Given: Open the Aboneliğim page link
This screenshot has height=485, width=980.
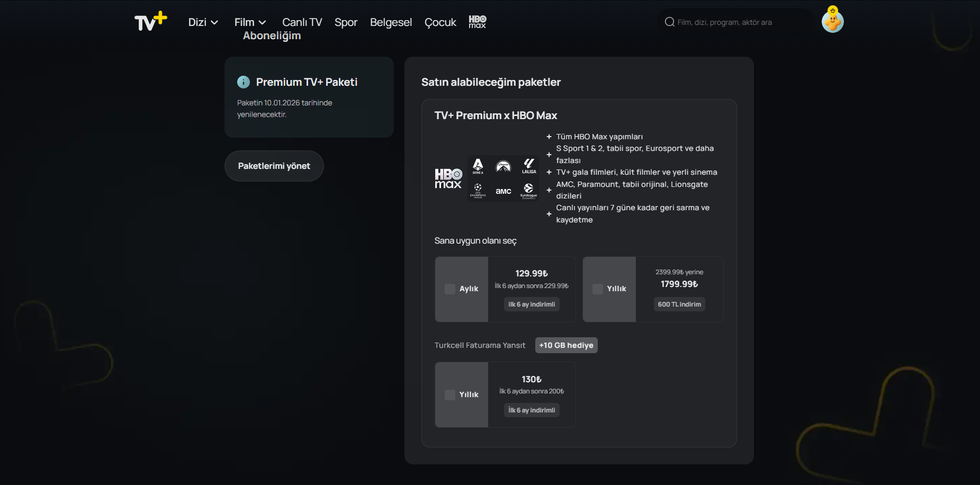Looking at the screenshot, I should point(272,35).
